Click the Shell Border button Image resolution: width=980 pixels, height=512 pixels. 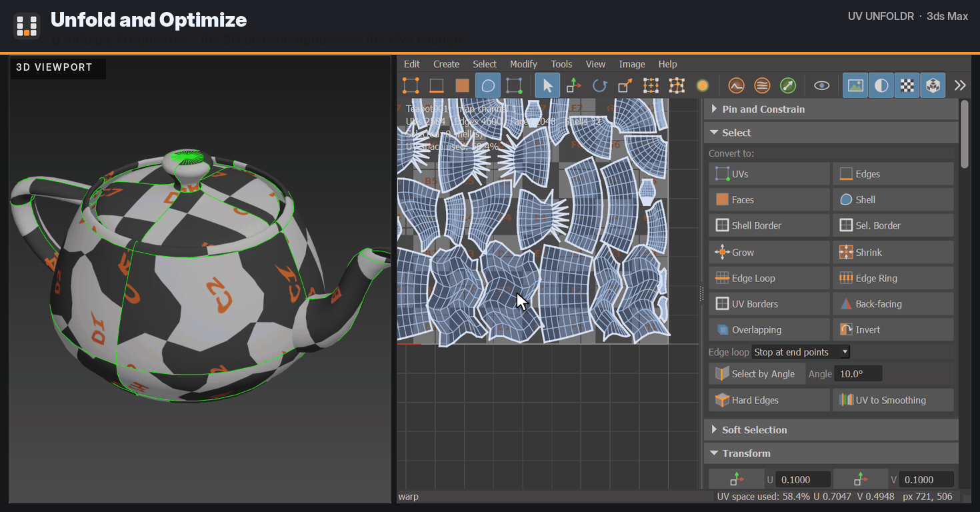(769, 225)
